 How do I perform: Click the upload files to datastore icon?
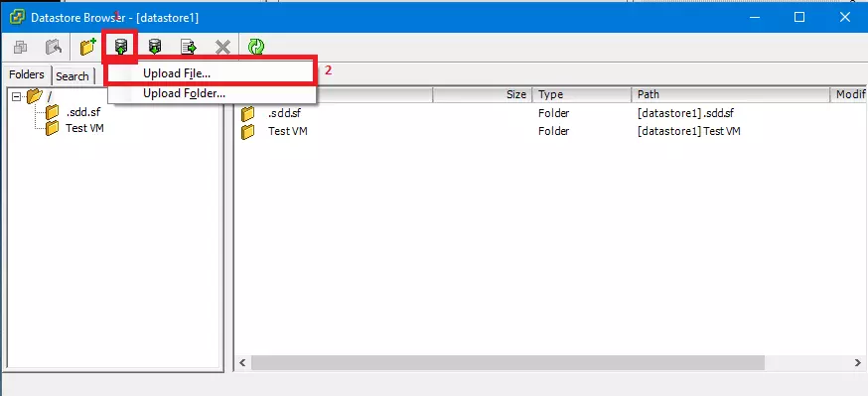coord(121,47)
